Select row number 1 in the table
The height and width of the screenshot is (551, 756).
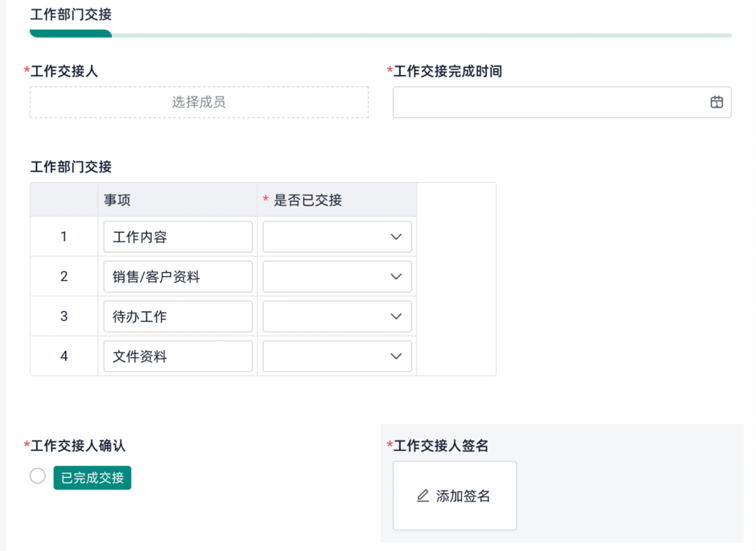(x=64, y=237)
